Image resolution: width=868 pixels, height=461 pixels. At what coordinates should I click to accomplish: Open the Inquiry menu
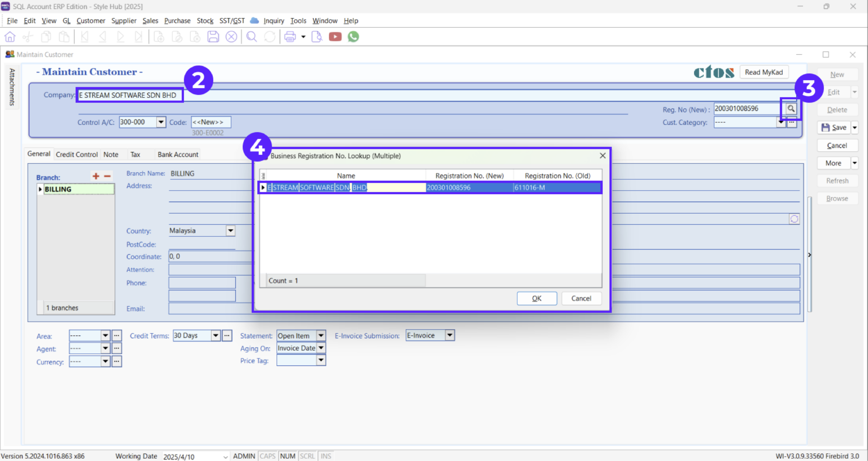273,20
